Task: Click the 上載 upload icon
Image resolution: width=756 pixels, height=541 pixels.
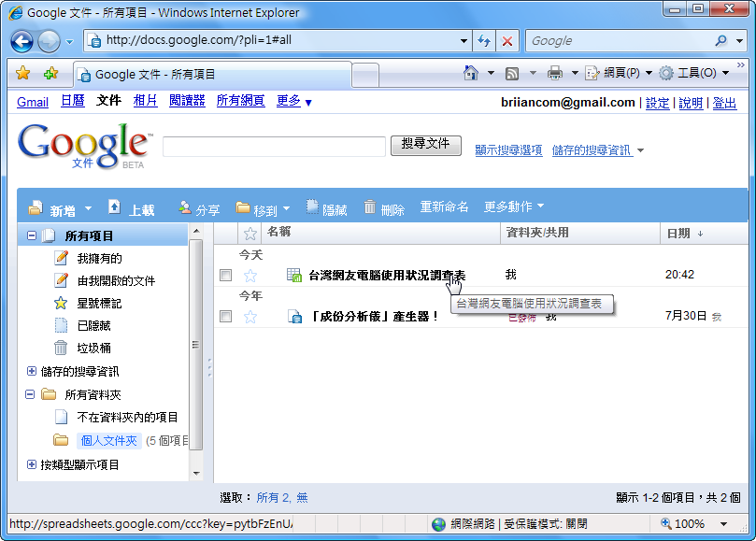Action: tap(114, 207)
